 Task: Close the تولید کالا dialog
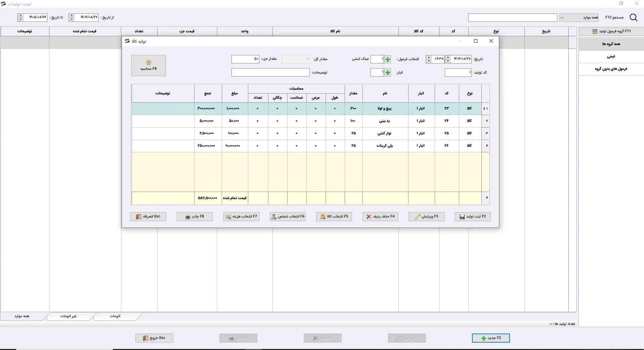491,41
